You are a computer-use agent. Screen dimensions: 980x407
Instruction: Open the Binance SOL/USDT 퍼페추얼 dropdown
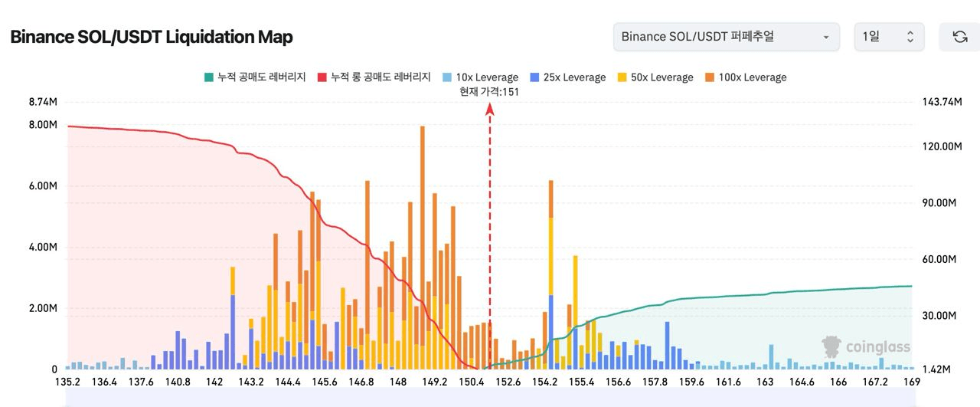coord(725,37)
